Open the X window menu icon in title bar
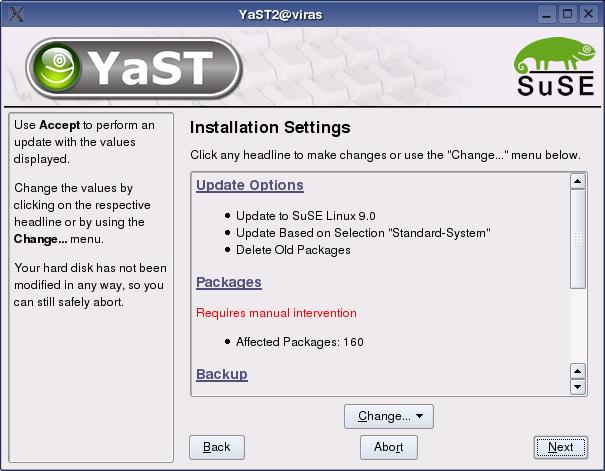 coord(16,14)
